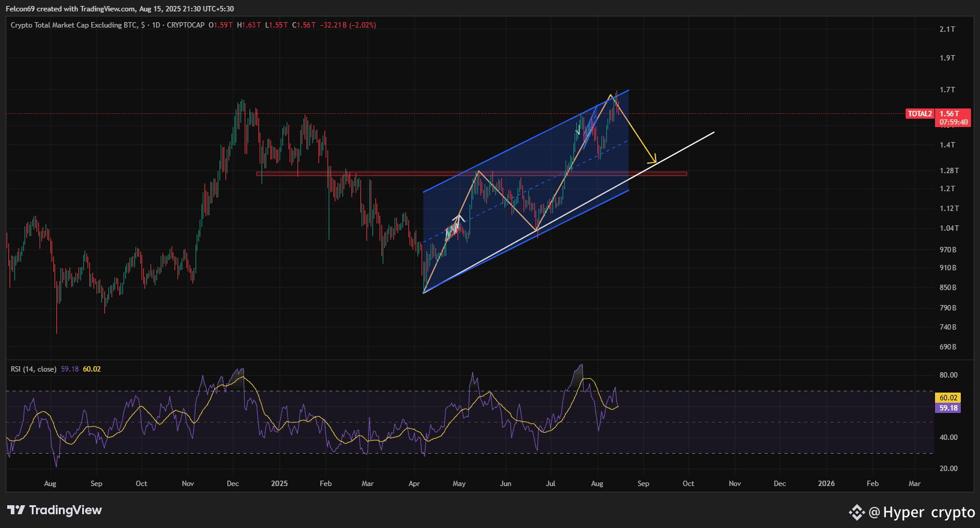Click the white up arrow near May
This screenshot has height=528, width=980.
click(460, 219)
